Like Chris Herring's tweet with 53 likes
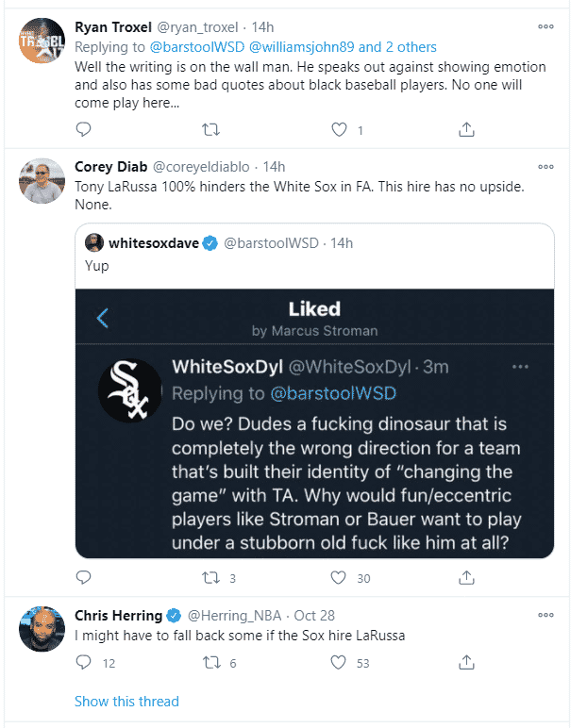Viewport: 587px width, 728px height. [339, 663]
